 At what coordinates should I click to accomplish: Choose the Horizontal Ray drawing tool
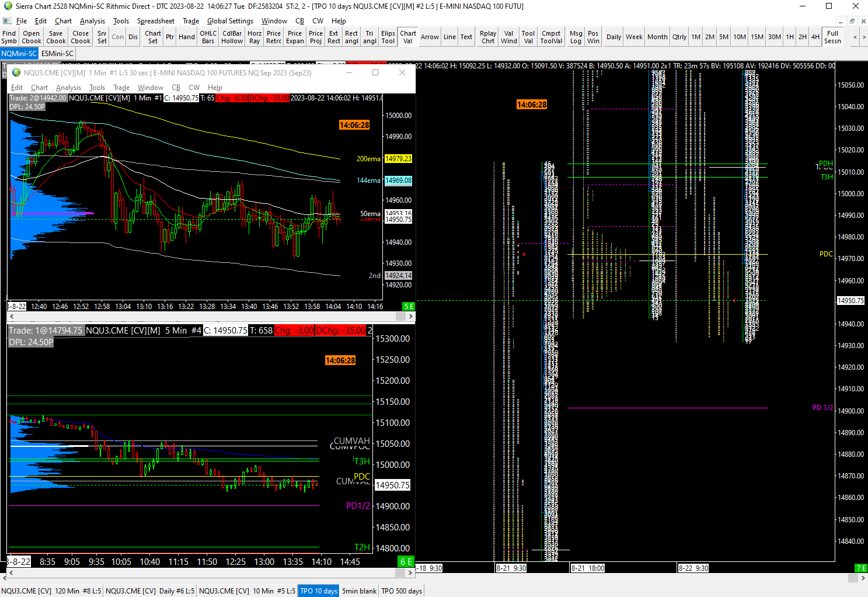tap(255, 37)
